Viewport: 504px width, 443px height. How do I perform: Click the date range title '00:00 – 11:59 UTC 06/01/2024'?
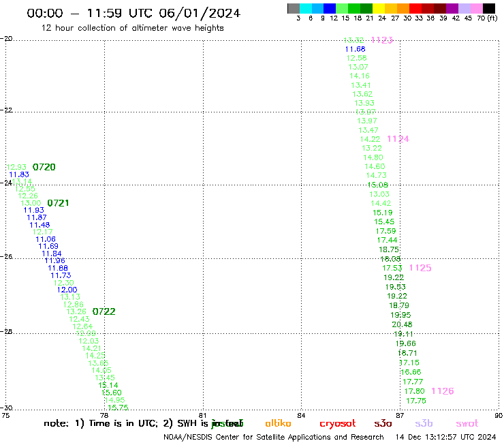[133, 13]
